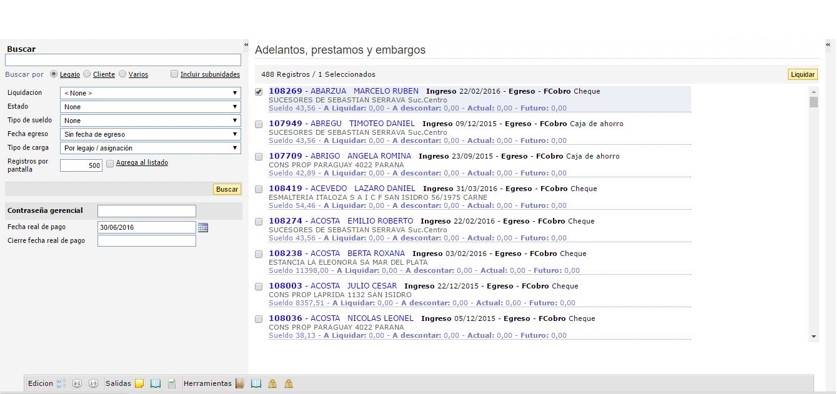Screen dimensions: 837x394
Task: Open the calendar picker for Fecha real de pago
Action: [x=203, y=228]
